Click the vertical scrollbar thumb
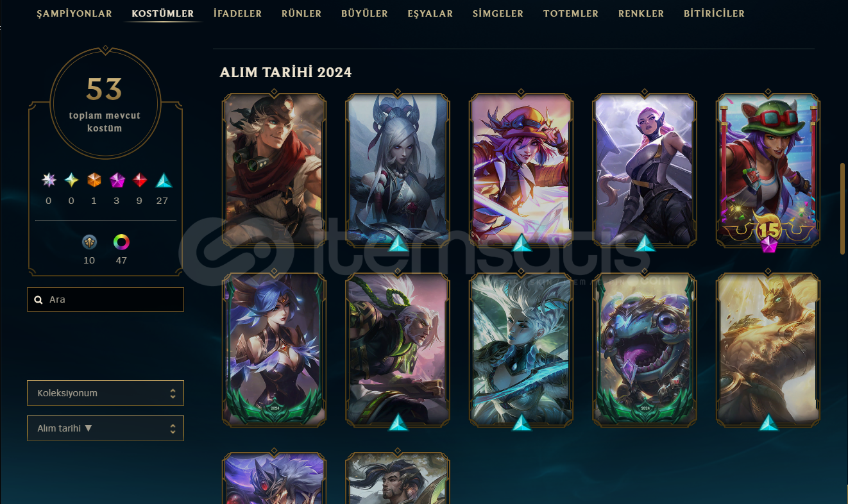Screen dimensions: 848x504 842,208
